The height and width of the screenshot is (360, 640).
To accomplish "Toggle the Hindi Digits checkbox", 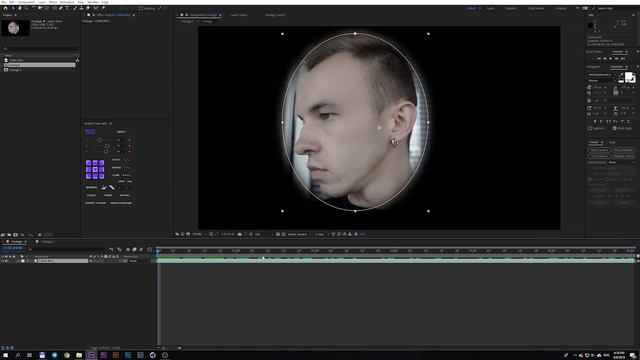I will coord(615,128).
